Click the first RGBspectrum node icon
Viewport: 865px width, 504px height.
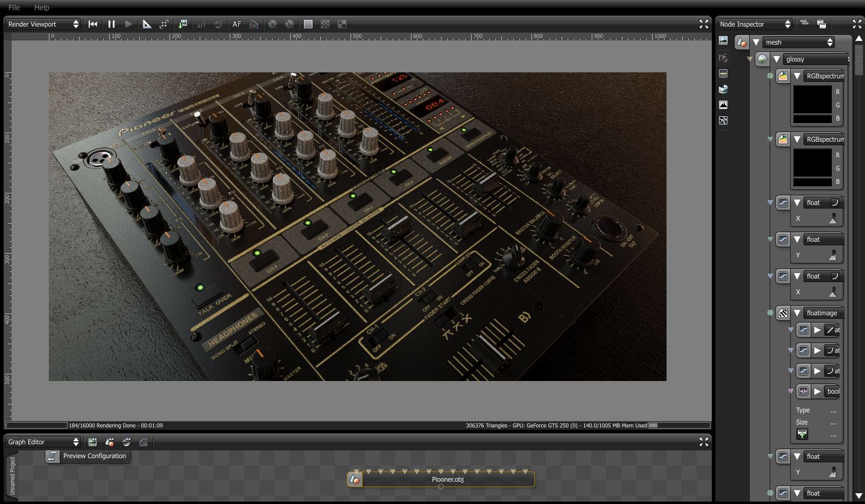(x=783, y=76)
